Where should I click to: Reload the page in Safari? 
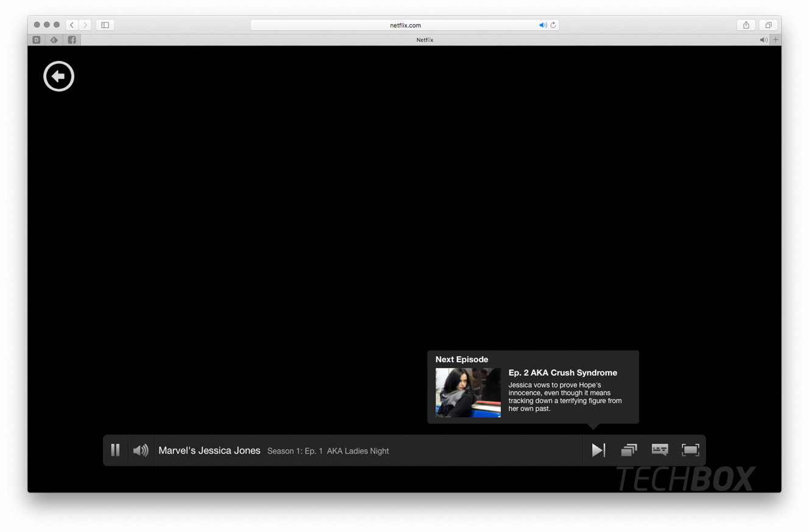(x=553, y=25)
